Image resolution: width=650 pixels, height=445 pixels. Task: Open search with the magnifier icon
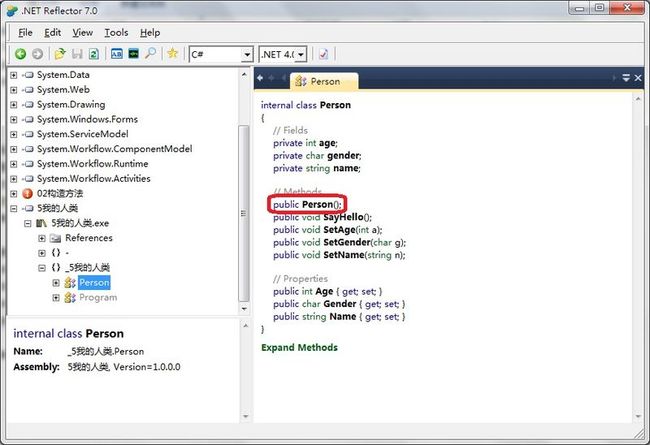pos(150,53)
